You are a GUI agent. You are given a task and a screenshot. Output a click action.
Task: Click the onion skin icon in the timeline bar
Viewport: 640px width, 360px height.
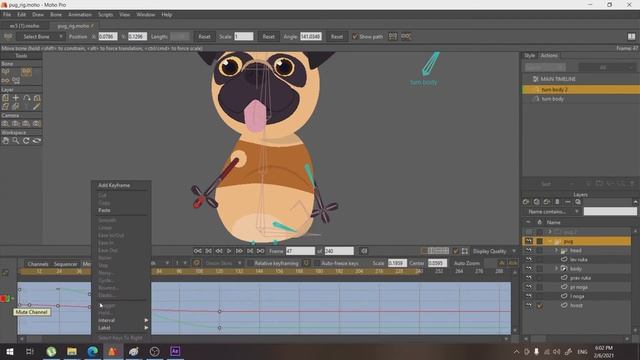(x=197, y=263)
